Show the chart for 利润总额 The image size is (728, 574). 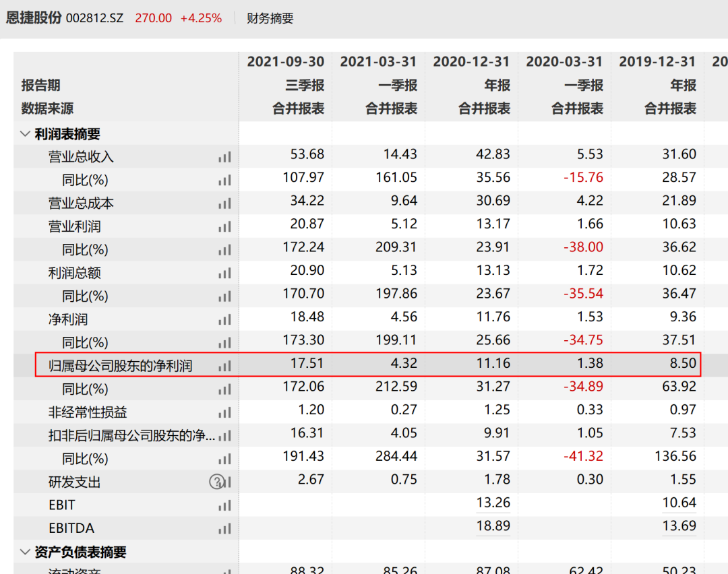[x=224, y=274]
